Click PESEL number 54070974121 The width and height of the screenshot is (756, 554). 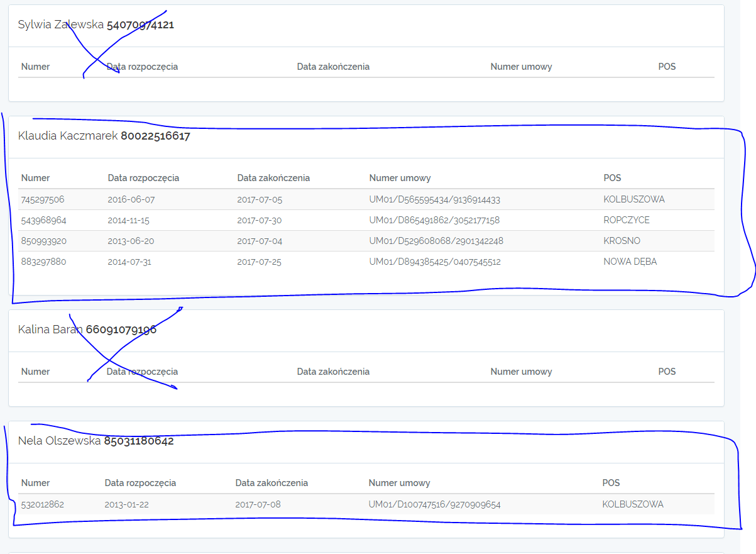point(142,26)
